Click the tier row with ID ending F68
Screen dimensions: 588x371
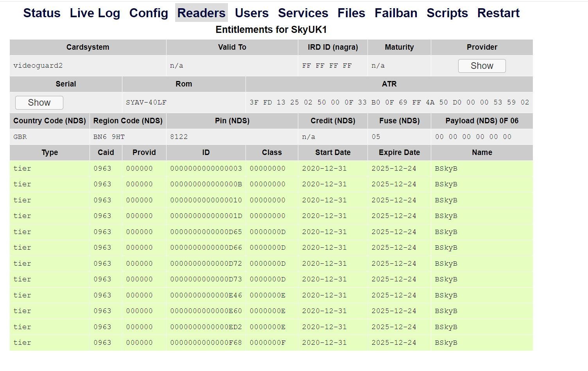click(x=206, y=343)
